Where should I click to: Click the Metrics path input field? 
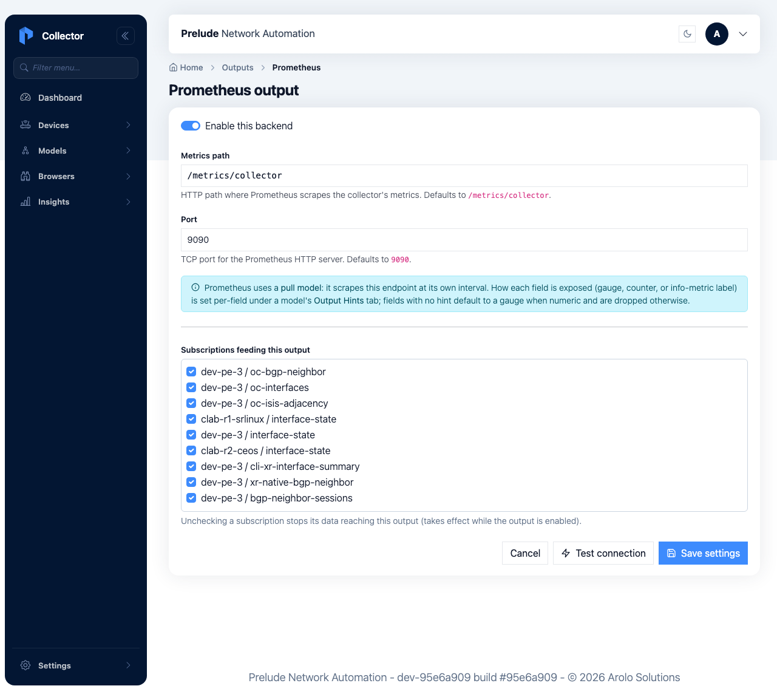click(464, 175)
